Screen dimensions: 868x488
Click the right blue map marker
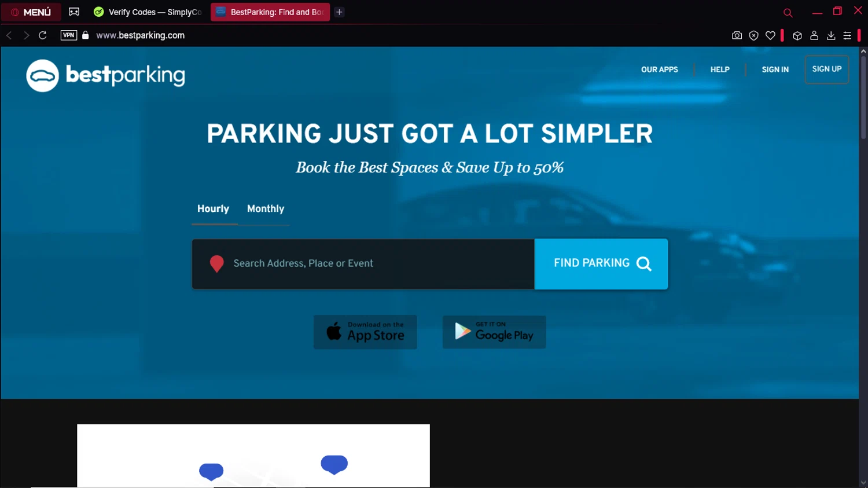(334, 464)
